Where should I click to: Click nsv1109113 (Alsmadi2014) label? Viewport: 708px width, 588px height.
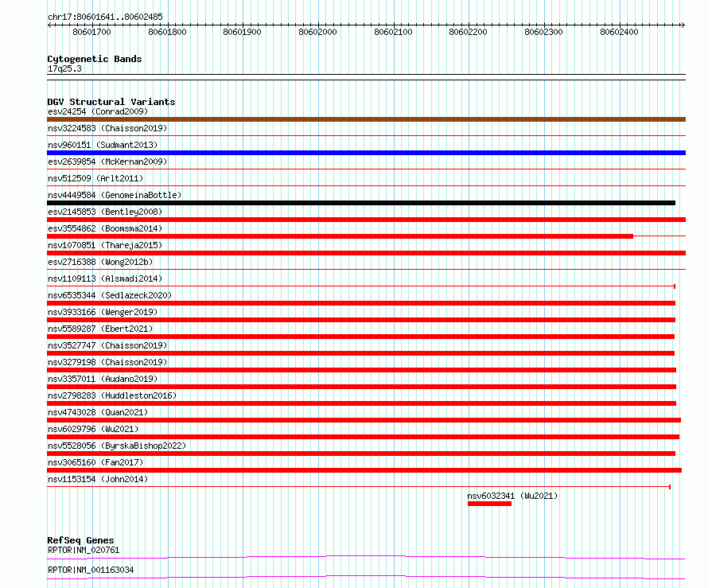click(x=105, y=278)
